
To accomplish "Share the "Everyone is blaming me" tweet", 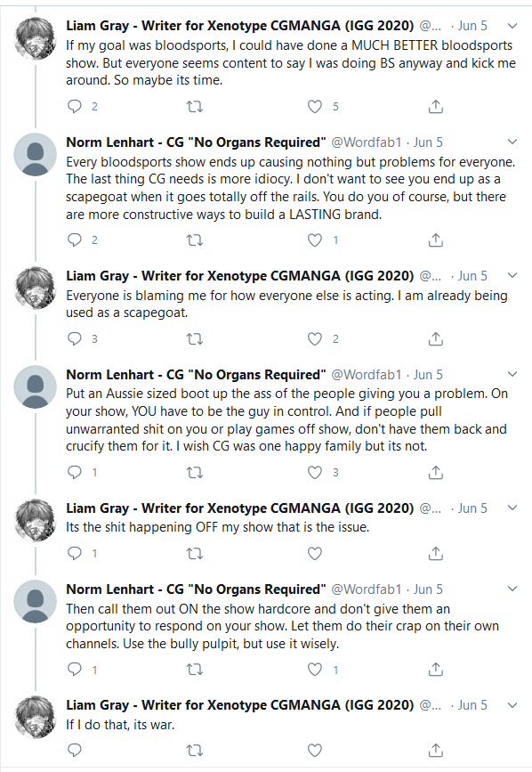I will (x=436, y=338).
